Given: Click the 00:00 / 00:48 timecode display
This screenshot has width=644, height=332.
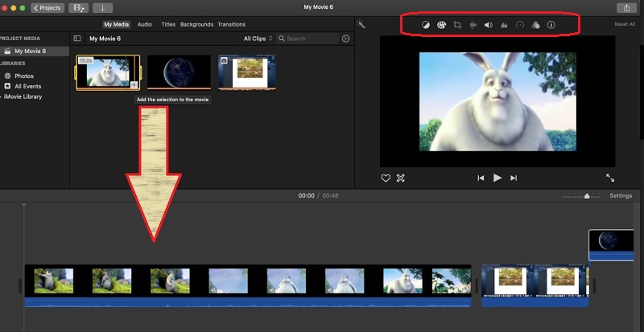Looking at the screenshot, I should (x=318, y=196).
